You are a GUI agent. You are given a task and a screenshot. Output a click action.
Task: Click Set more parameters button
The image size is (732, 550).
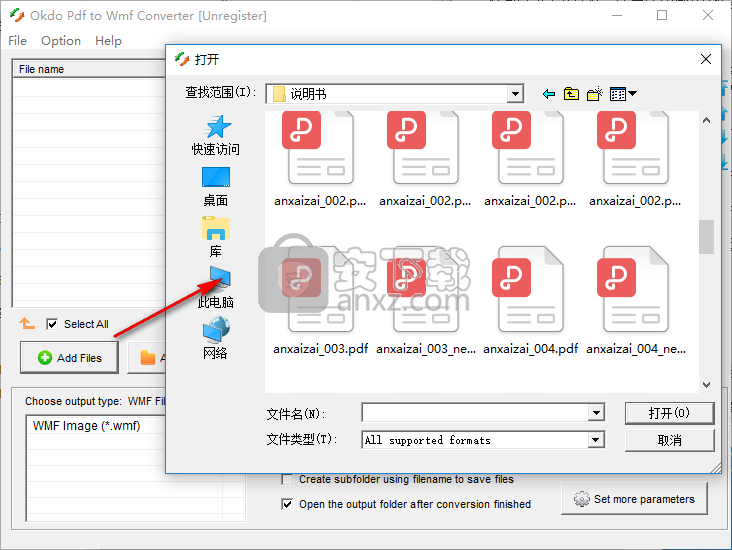tap(634, 499)
